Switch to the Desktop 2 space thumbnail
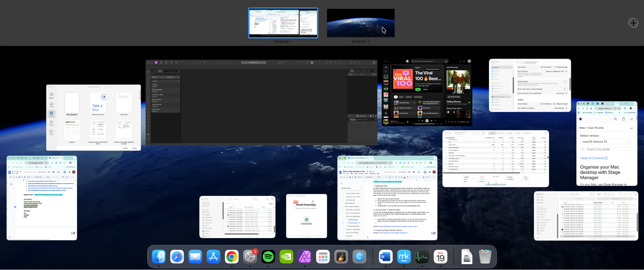This screenshot has height=270, width=644. tap(360, 23)
